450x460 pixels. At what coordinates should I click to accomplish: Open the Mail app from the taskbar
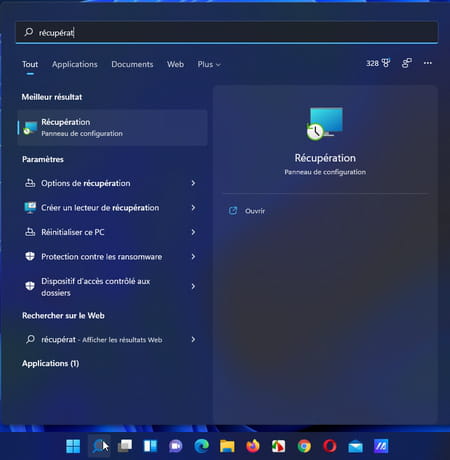coord(355,446)
